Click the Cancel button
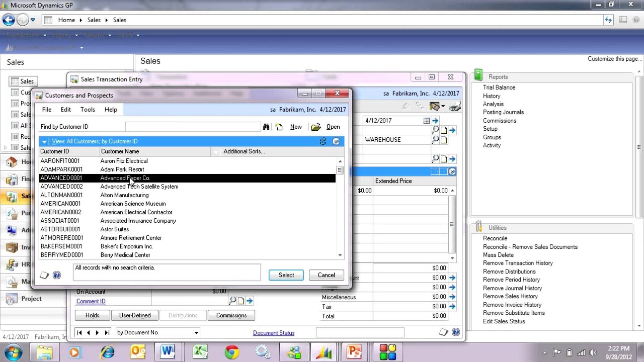 [x=326, y=275]
